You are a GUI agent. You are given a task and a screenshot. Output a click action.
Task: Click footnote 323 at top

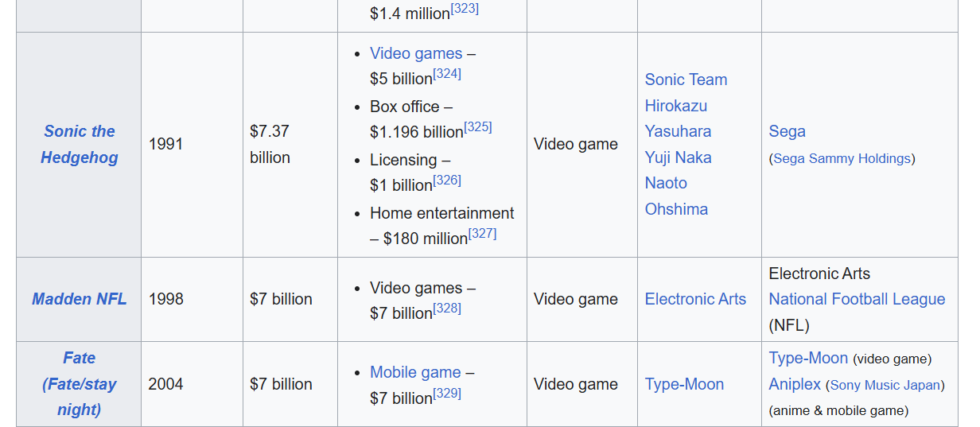465,9
